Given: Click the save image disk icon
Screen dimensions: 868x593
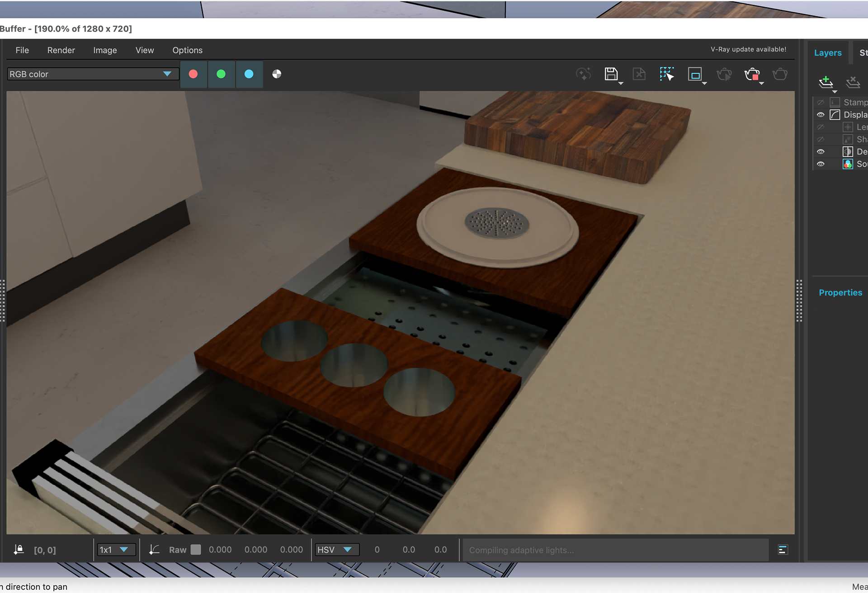Looking at the screenshot, I should (x=611, y=74).
